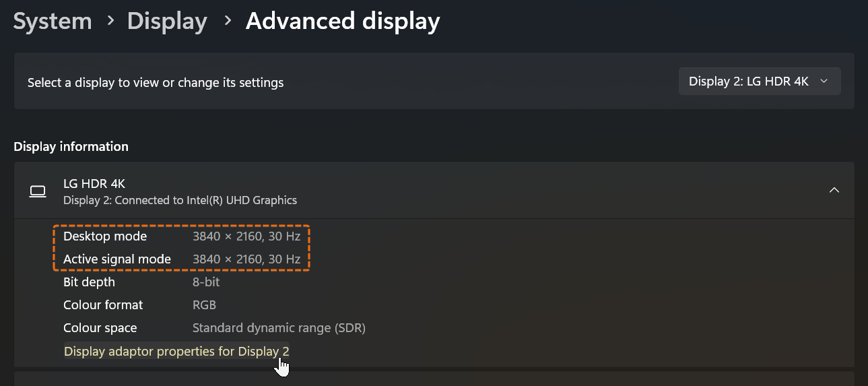Navigate to Display in the breadcrumb
The height and width of the screenshot is (386, 868).
[x=167, y=21]
